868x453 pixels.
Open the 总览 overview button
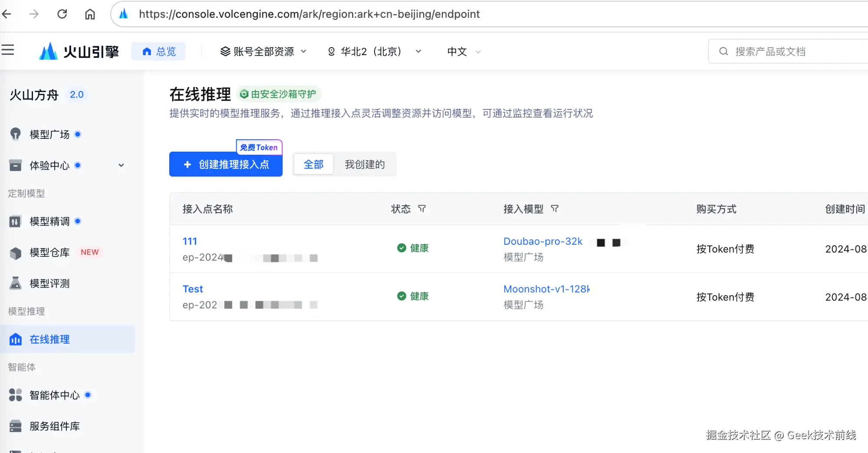tap(158, 51)
